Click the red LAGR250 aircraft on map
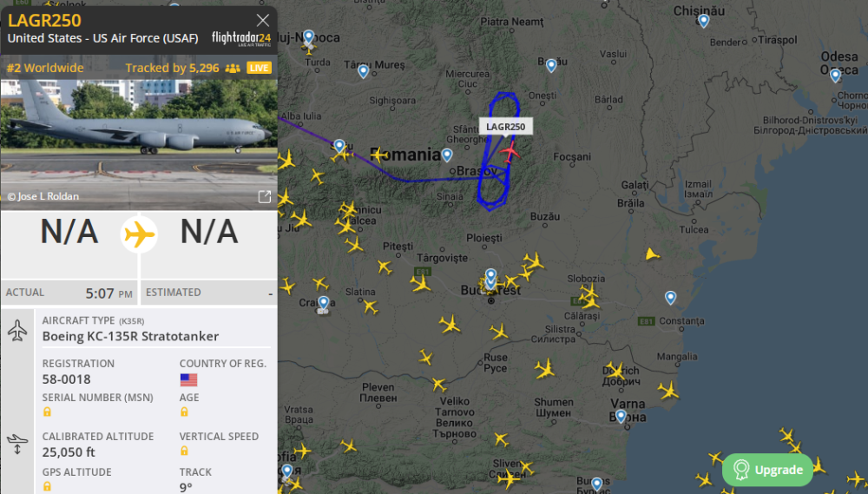 [x=510, y=151]
